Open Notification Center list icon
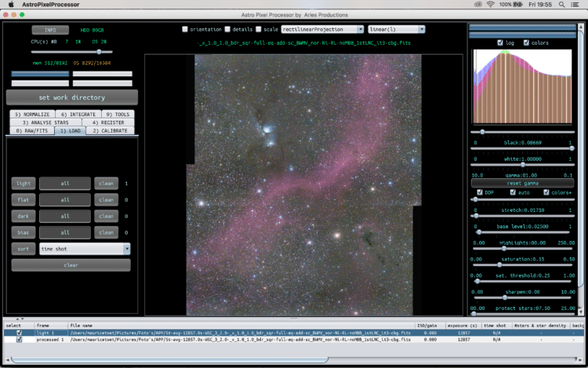 [x=575, y=5]
